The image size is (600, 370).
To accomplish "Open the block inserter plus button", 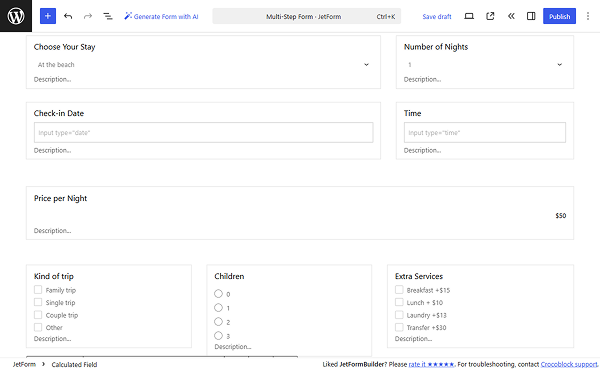I will coord(48,16).
